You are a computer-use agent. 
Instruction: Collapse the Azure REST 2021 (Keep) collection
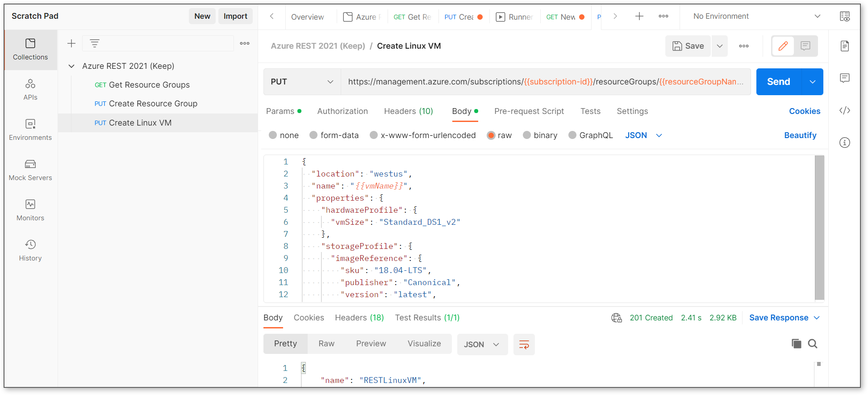coord(71,66)
